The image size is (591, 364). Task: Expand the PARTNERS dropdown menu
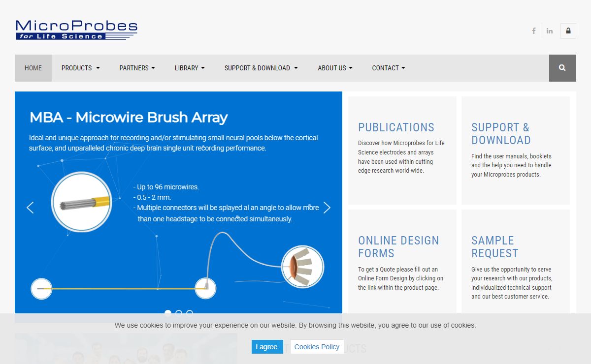[137, 68]
